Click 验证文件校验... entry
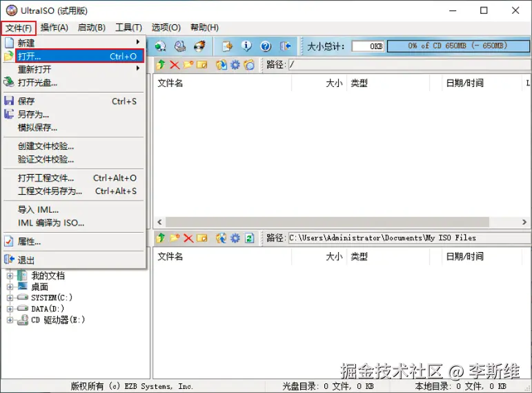This screenshot has height=393, width=532. pos(74,160)
